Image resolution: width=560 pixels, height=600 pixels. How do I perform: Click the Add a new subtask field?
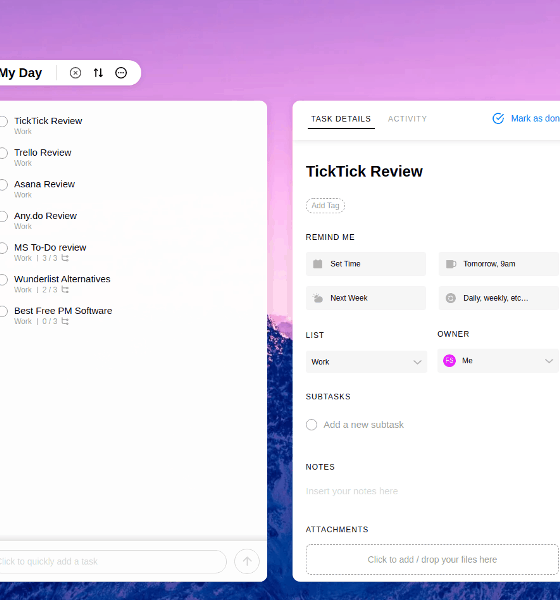pos(364,425)
